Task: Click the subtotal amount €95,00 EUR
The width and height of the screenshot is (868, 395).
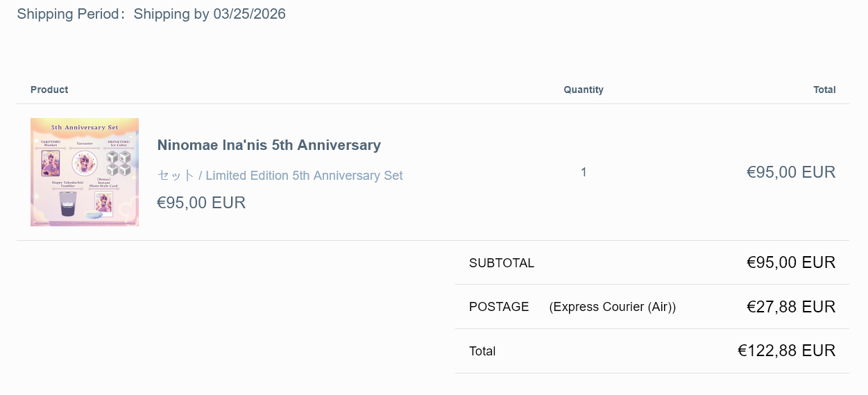Action: coord(790,262)
